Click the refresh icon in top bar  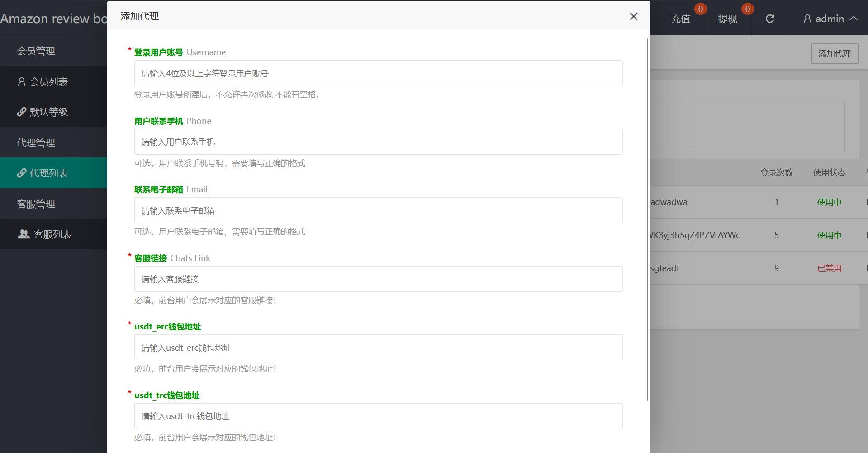tap(770, 19)
